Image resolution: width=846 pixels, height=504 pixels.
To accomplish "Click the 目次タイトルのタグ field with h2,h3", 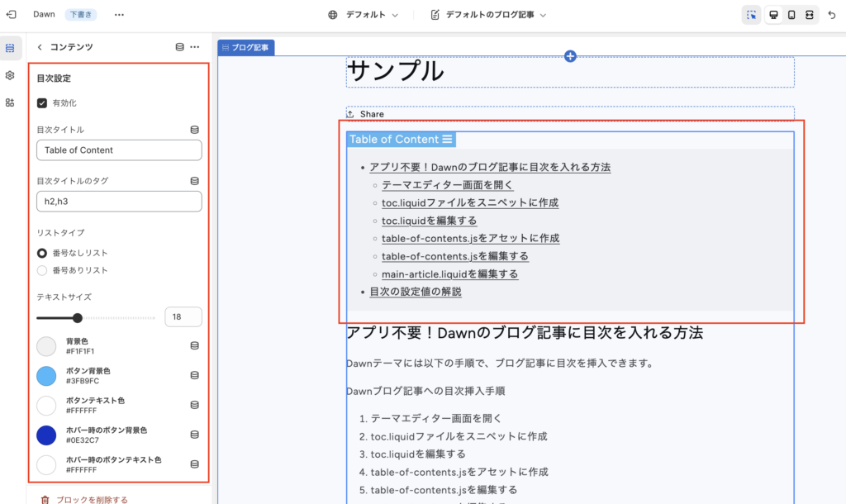I will 119,202.
